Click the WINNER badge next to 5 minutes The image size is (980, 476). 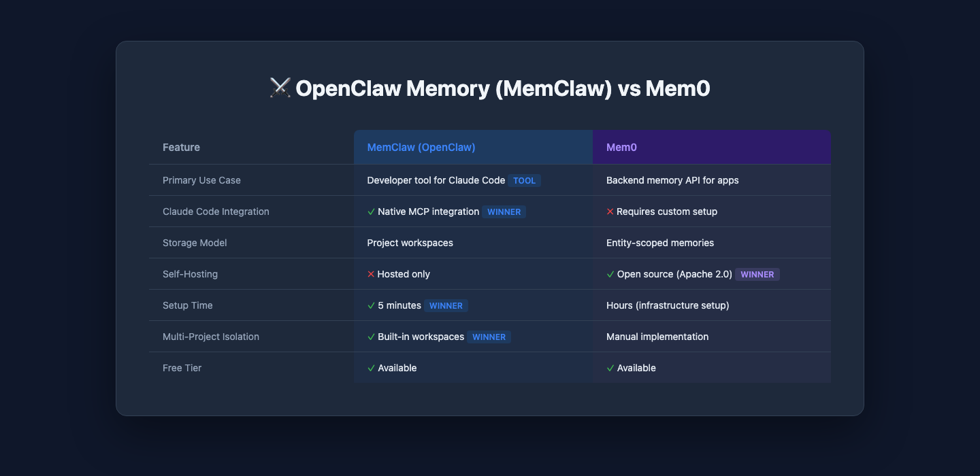pos(446,306)
